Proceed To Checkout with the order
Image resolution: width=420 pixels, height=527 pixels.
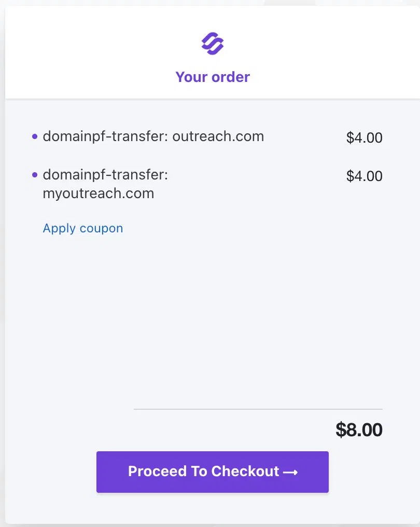point(213,472)
